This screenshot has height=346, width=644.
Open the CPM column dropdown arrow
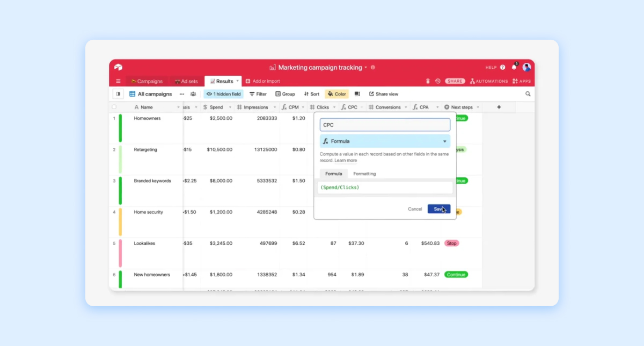pyautogui.click(x=304, y=107)
